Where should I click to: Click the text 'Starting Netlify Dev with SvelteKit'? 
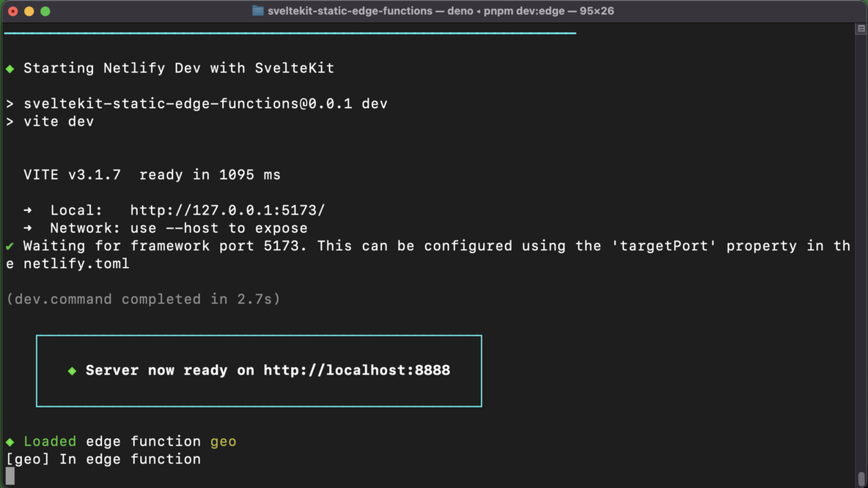[179, 69]
